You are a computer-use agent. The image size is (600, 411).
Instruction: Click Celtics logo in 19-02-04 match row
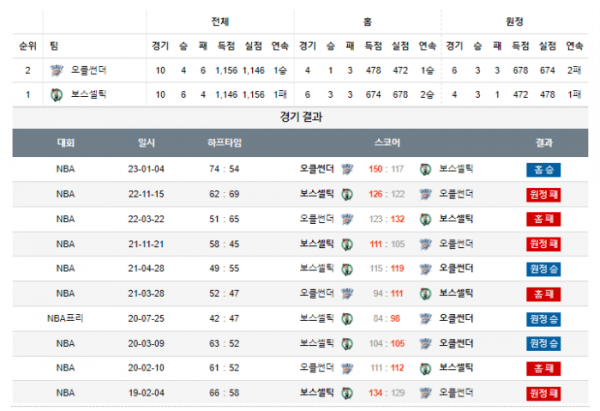click(347, 393)
